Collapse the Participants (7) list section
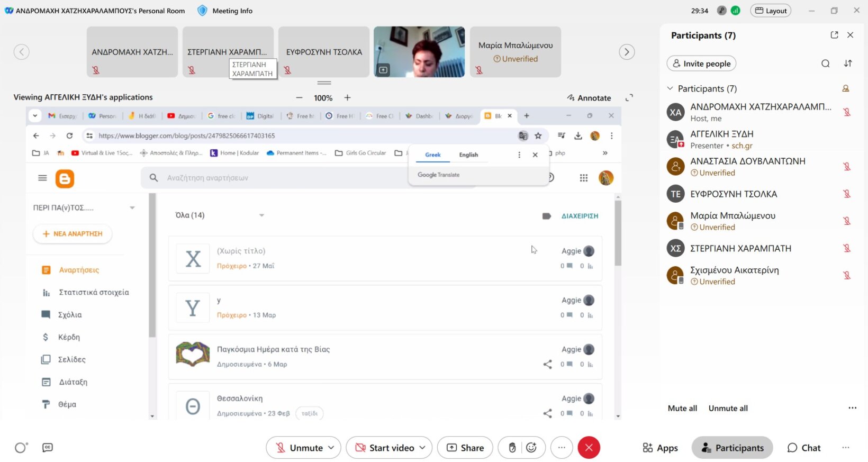 [670, 88]
